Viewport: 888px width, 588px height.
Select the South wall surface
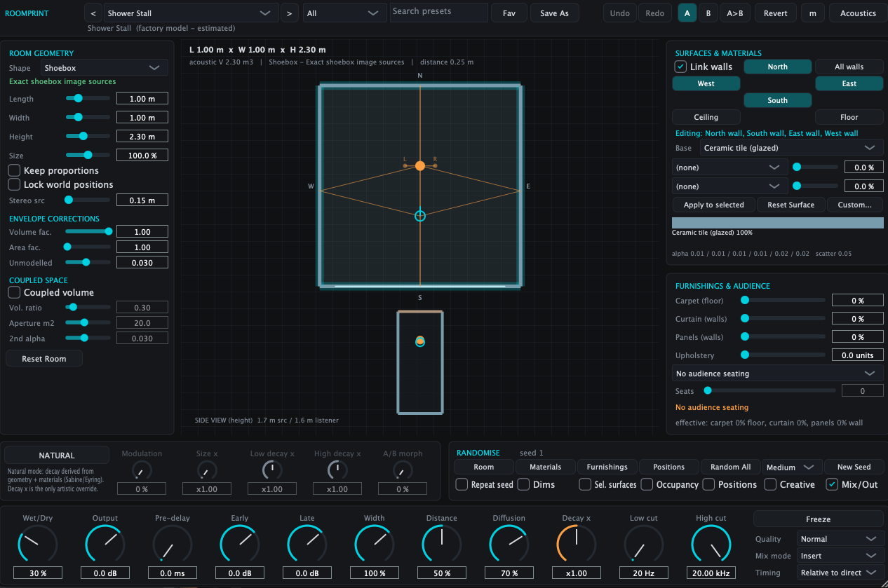(778, 100)
